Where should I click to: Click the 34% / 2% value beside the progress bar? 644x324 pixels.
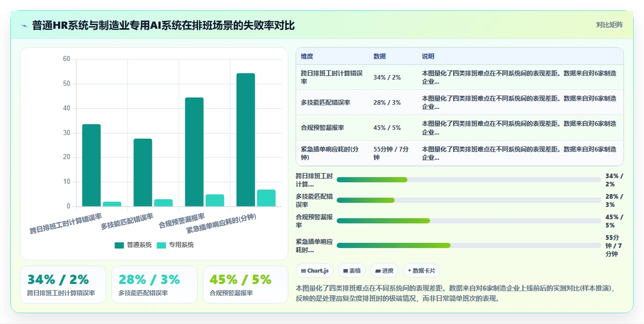[614, 180]
